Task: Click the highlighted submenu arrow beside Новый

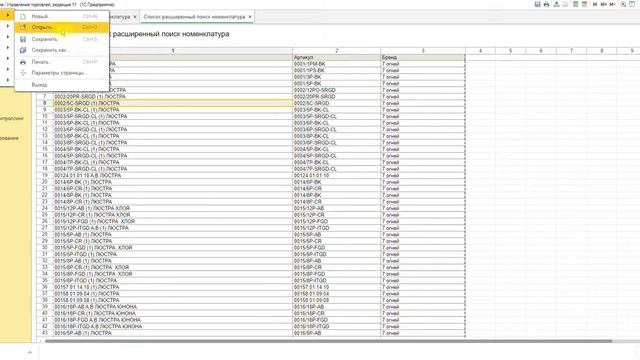Action: click(7, 15)
